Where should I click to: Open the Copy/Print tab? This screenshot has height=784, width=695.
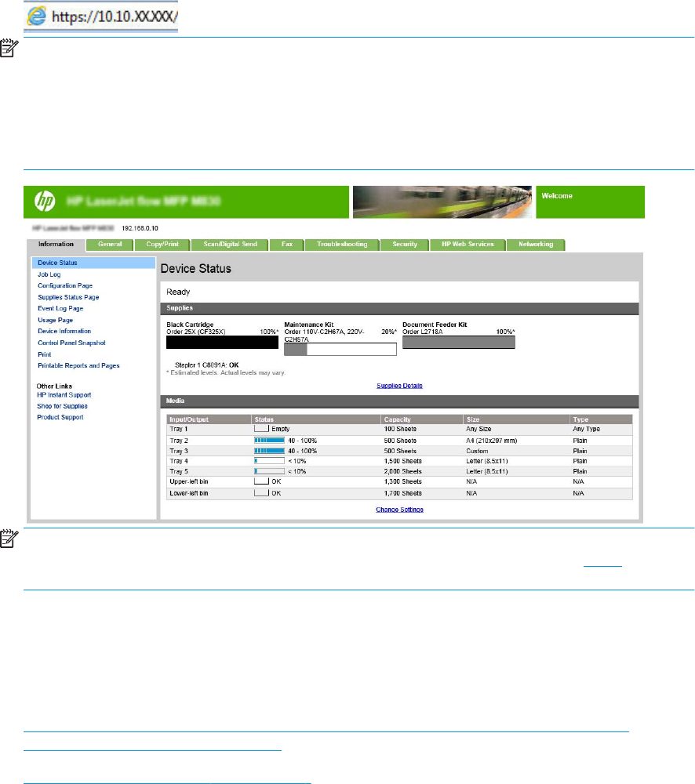(162, 244)
